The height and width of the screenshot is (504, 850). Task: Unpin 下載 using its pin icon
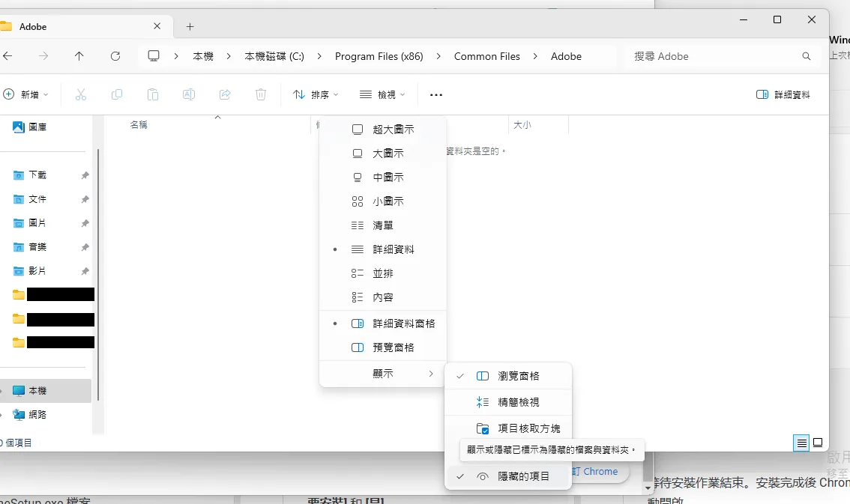pyautogui.click(x=85, y=175)
